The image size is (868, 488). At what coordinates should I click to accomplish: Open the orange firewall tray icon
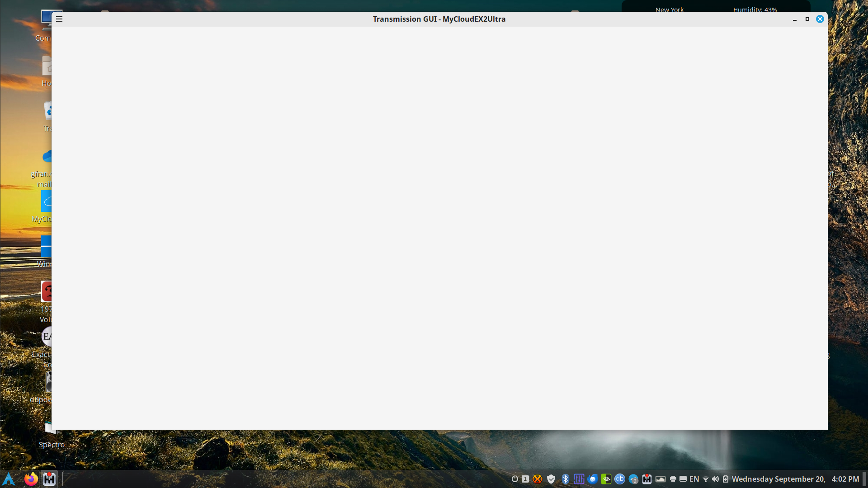click(x=538, y=479)
